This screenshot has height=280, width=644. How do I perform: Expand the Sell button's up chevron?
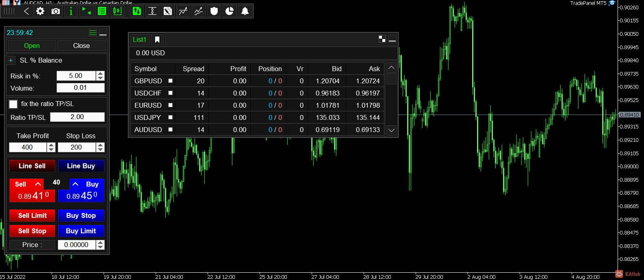pyautogui.click(x=38, y=184)
